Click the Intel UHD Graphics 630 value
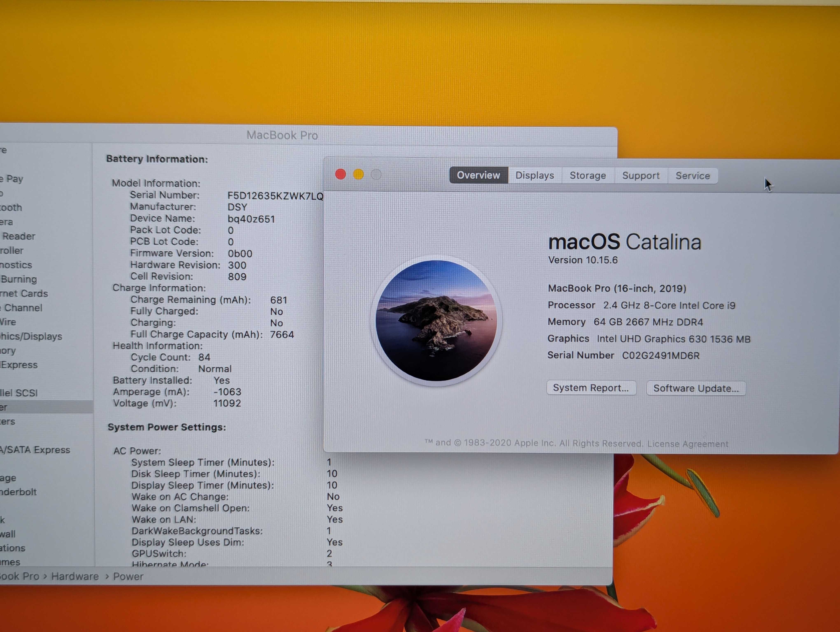The height and width of the screenshot is (632, 840). point(674,339)
